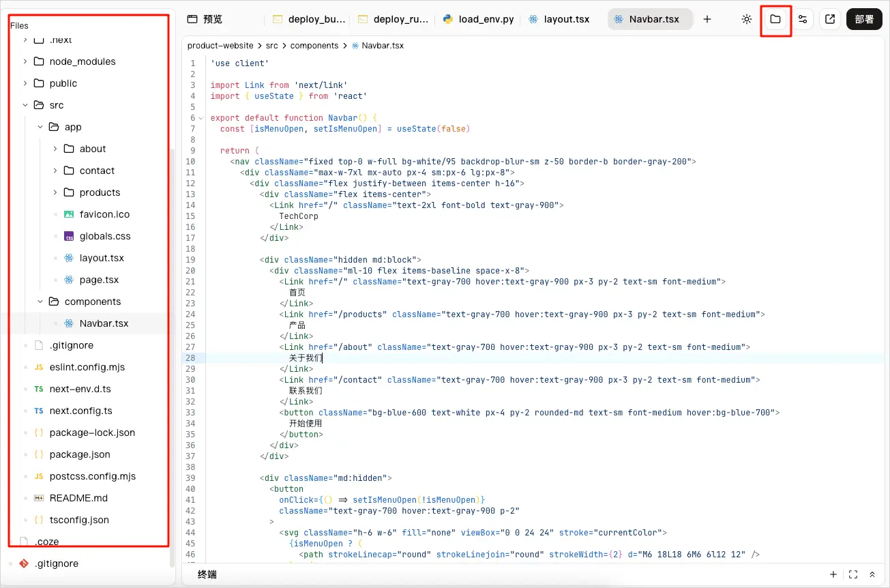Toggle the file explorer folder icon in the top bar
This screenshot has height=588, width=890.
(x=775, y=19)
